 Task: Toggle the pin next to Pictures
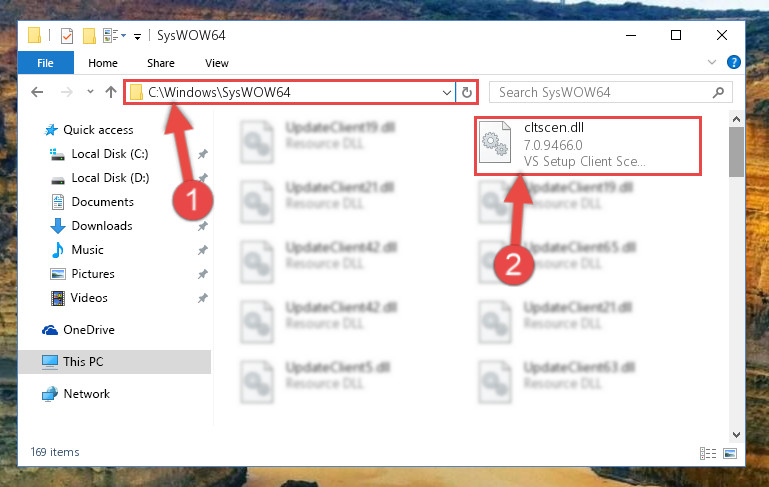pos(203,274)
